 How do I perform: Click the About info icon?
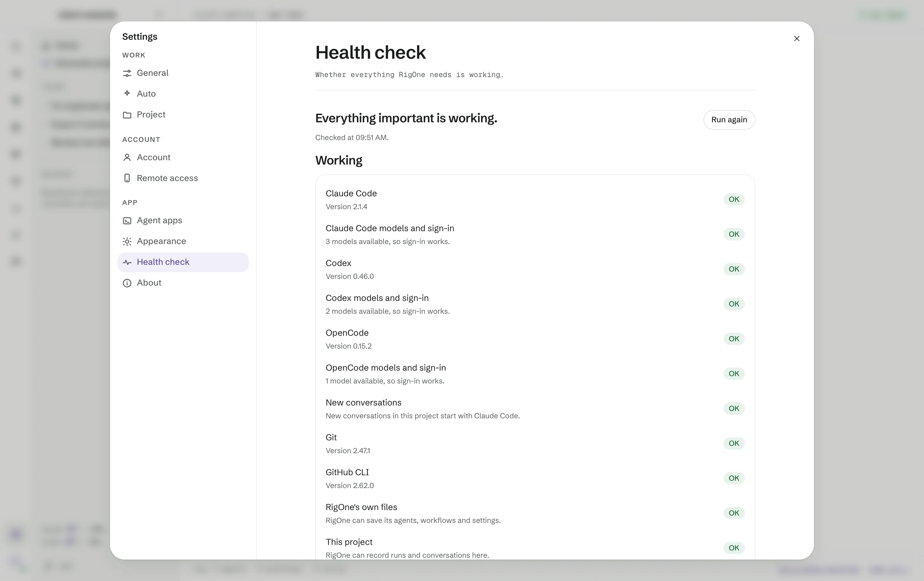[127, 283]
